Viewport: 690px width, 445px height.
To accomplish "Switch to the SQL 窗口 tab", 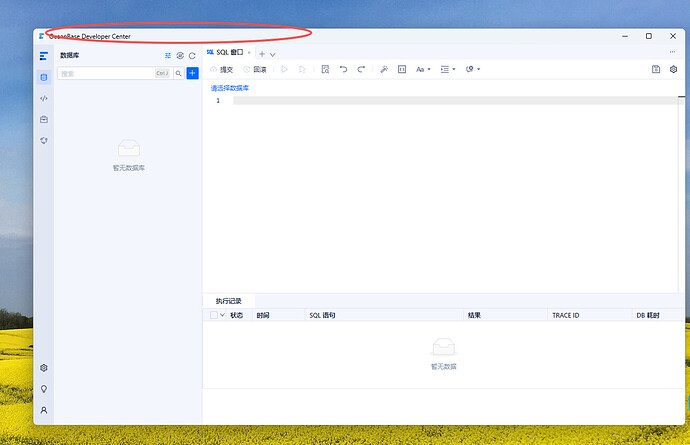I will coord(229,52).
